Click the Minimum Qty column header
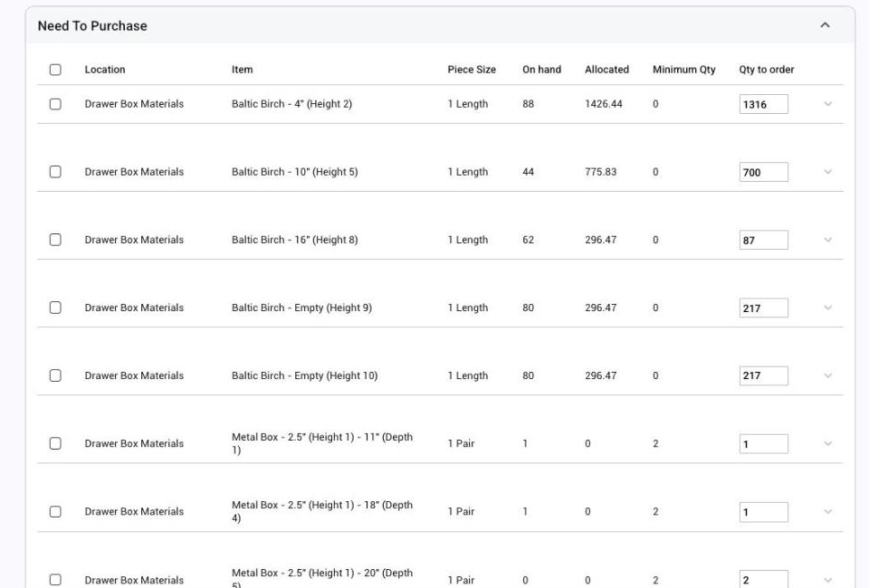Image resolution: width=869 pixels, height=588 pixels. (x=684, y=70)
